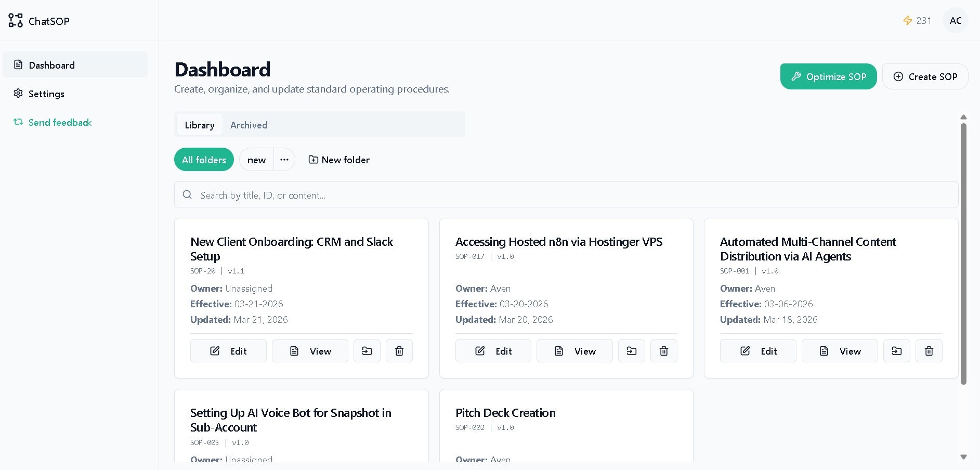Delete the Accessing Hosted n8n SOP
980x470 pixels.
[x=663, y=351]
